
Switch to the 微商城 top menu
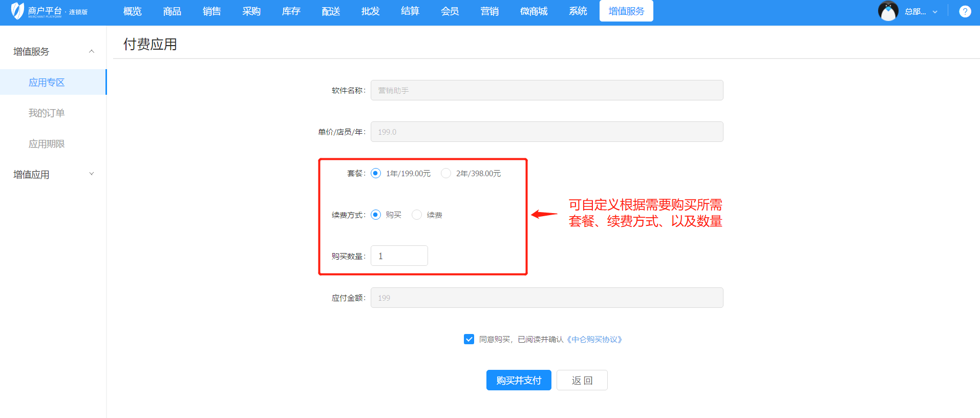click(x=534, y=11)
